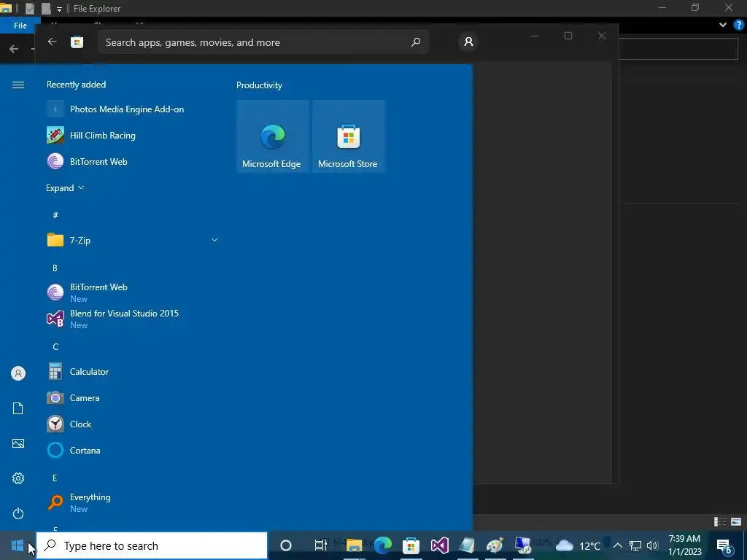Screen dimensions: 747x560
Task: Open the File tab in File Explorer
Action: (x=20, y=26)
